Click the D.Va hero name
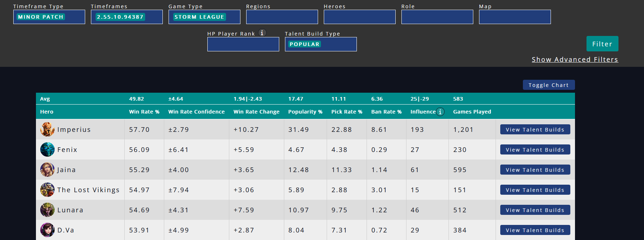This screenshot has width=644, height=240. tap(66, 230)
